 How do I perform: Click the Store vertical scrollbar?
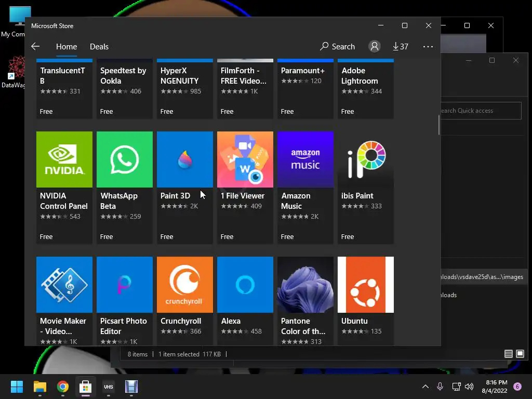(438, 125)
